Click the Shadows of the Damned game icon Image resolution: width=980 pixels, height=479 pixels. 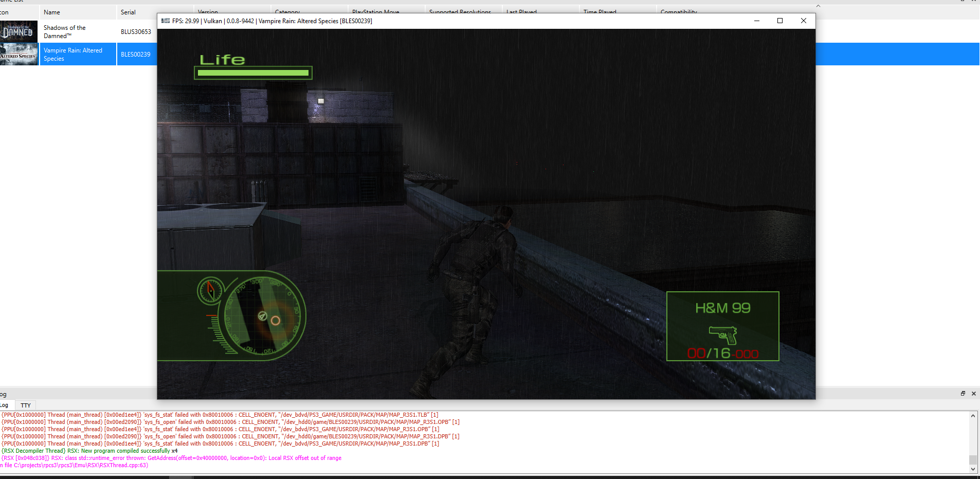tap(19, 31)
